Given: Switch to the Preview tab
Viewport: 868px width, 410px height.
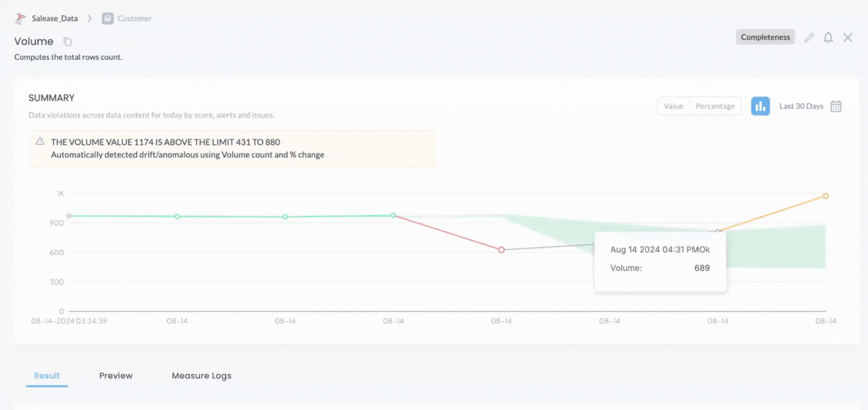Looking at the screenshot, I should 116,376.
